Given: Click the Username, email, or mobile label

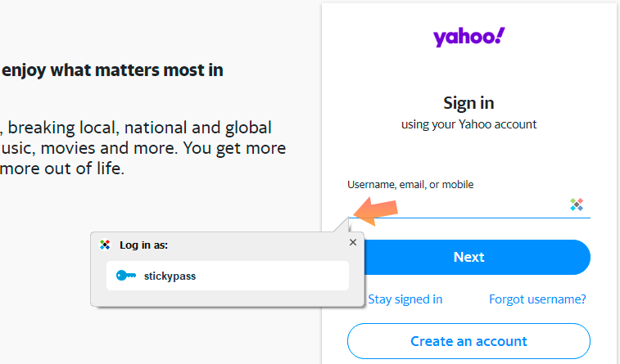Looking at the screenshot, I should (x=410, y=185).
